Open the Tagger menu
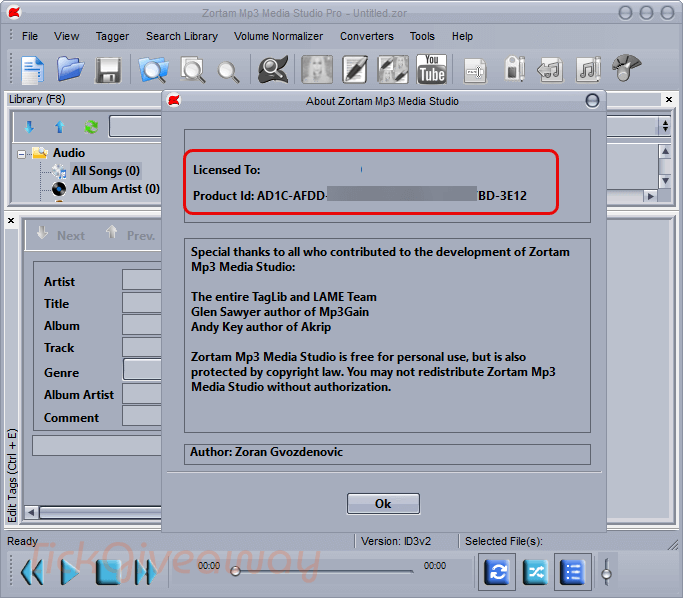683x598 pixels. point(112,36)
